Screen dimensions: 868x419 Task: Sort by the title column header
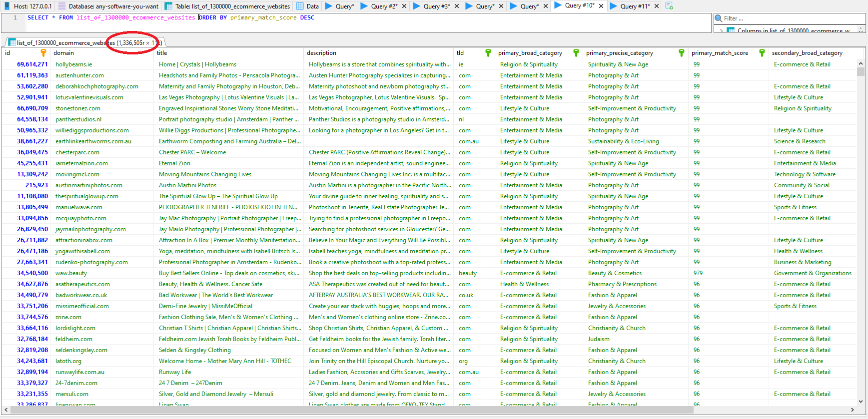pos(229,53)
